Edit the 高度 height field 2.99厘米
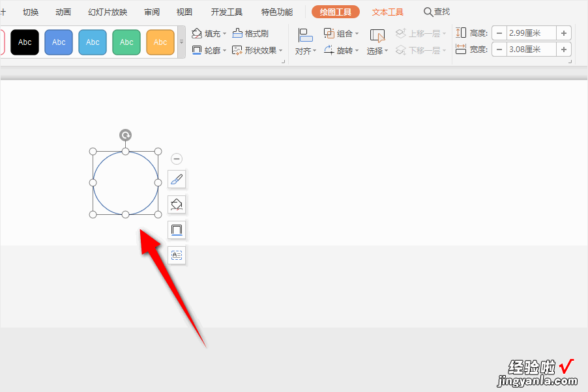The height and width of the screenshot is (392, 588). [x=531, y=33]
